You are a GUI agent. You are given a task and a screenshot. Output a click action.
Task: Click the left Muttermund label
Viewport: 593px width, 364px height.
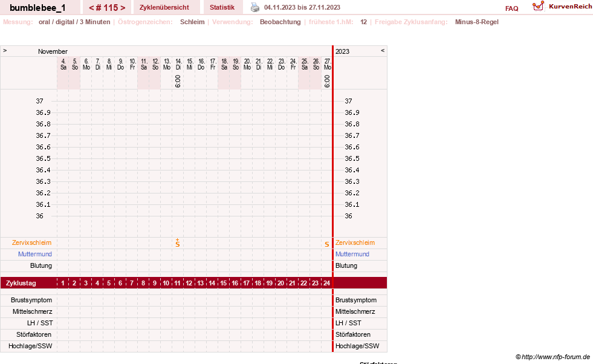point(35,255)
